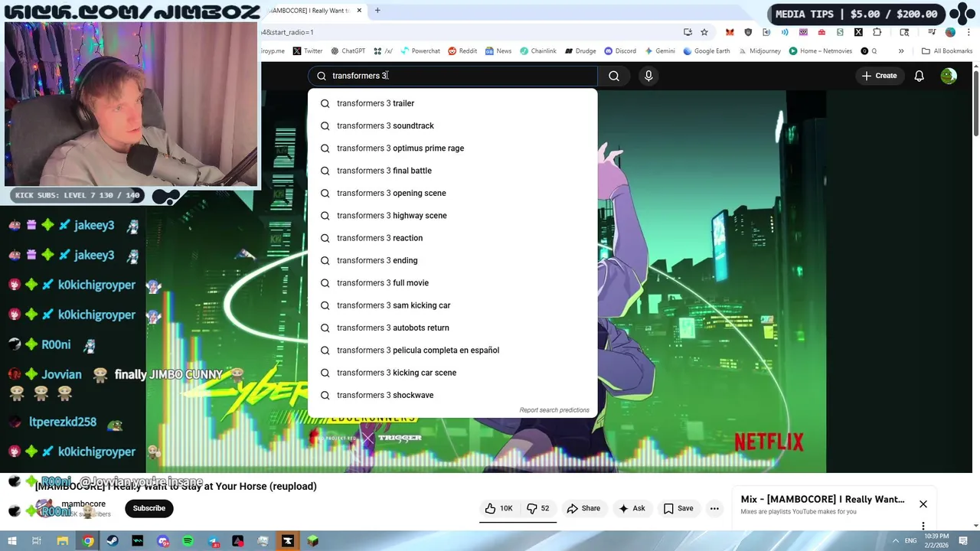This screenshot has width=980, height=551.
Task: Open YouTube notifications bell
Action: [919, 76]
